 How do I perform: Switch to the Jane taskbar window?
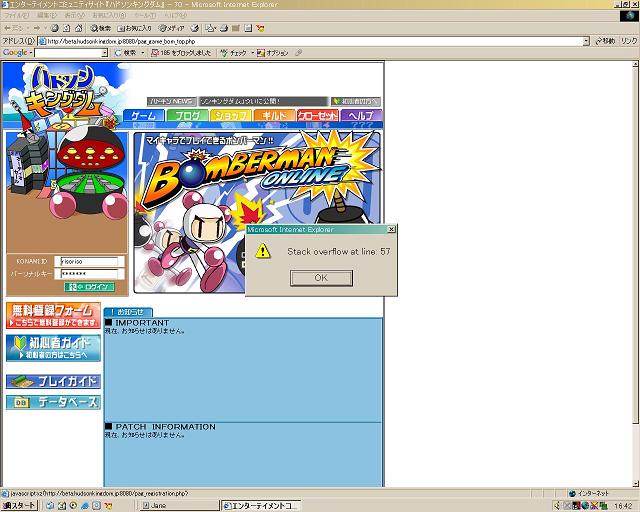[x=178, y=505]
